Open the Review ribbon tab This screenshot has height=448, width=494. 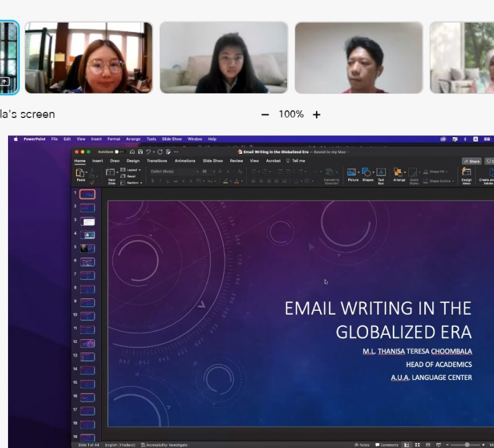[x=237, y=161]
